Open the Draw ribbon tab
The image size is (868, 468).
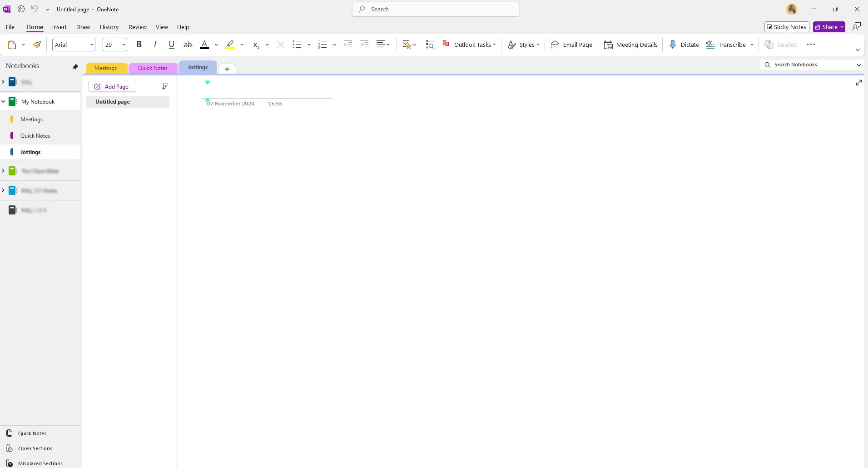coord(83,27)
